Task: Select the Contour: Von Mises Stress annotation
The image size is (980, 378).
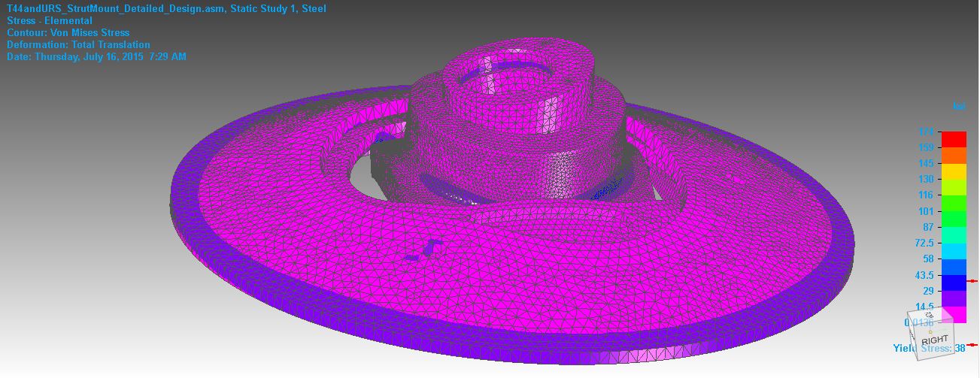Action: (68, 32)
